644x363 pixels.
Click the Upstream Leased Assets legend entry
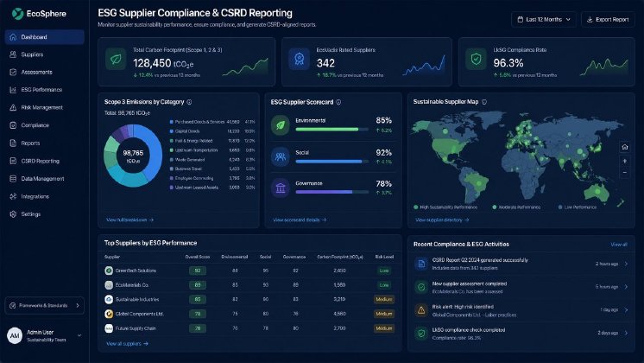click(212, 188)
